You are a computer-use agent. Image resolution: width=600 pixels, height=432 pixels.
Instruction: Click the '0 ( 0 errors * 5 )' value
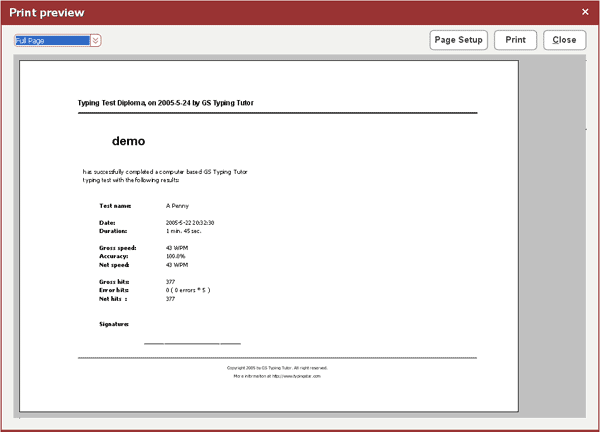188,290
